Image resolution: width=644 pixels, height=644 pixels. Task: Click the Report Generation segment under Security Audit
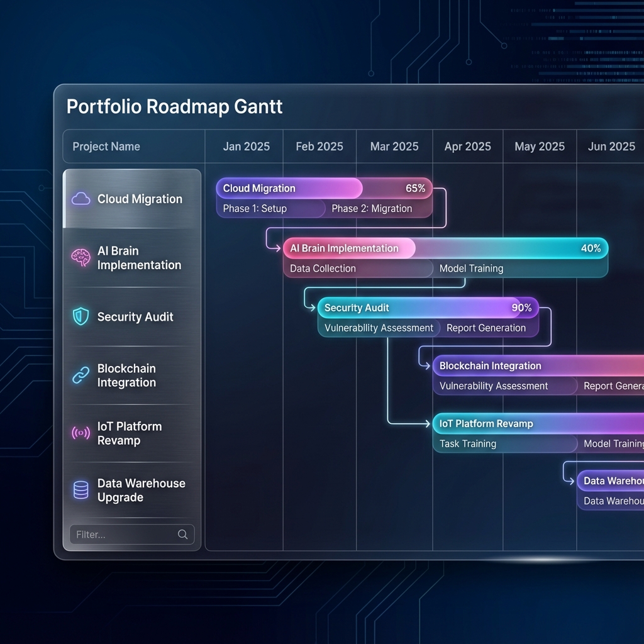486,328
